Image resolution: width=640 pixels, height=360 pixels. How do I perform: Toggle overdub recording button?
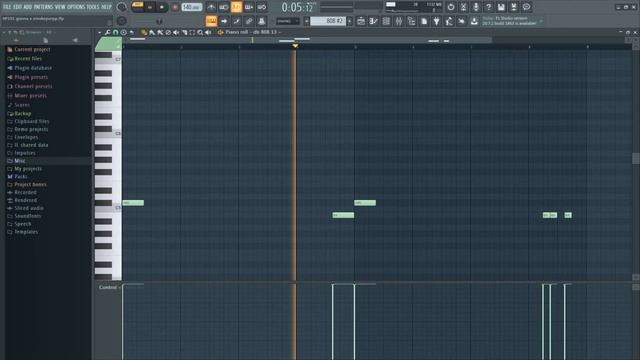tap(249, 7)
